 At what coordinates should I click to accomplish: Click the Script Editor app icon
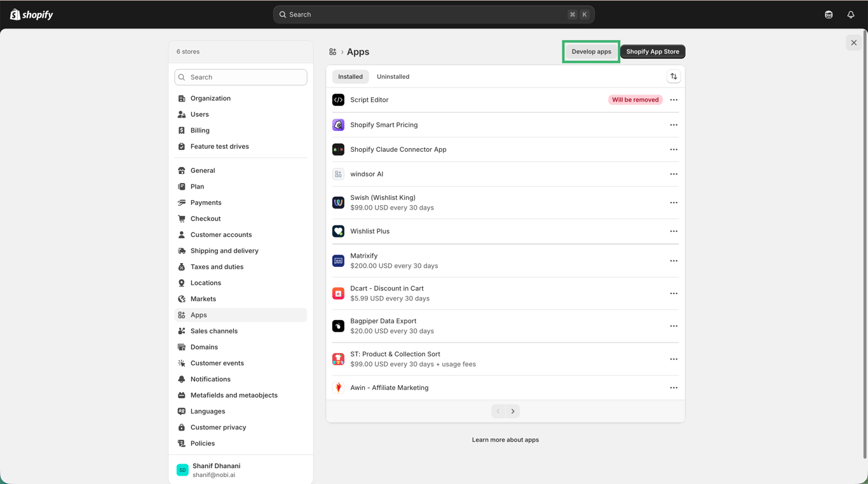pyautogui.click(x=338, y=100)
